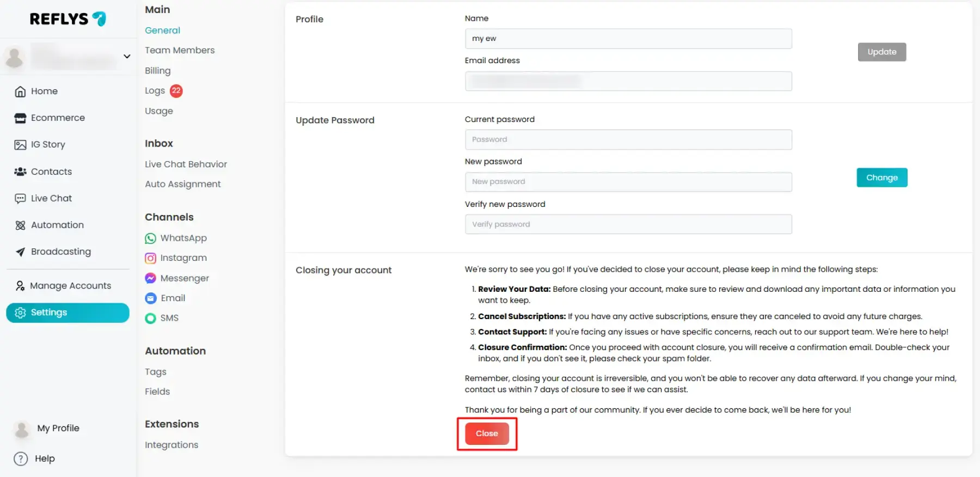Click the Help question mark icon

point(21,458)
